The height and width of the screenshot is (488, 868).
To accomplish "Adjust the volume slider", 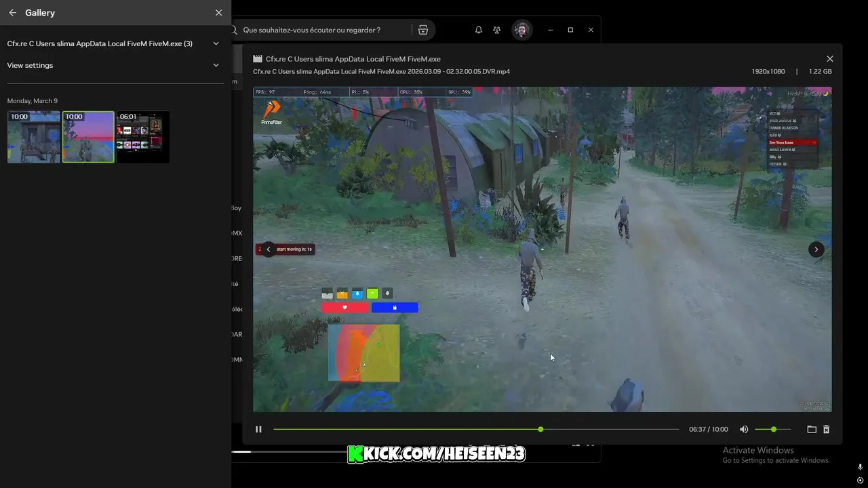I will pyautogui.click(x=772, y=429).
